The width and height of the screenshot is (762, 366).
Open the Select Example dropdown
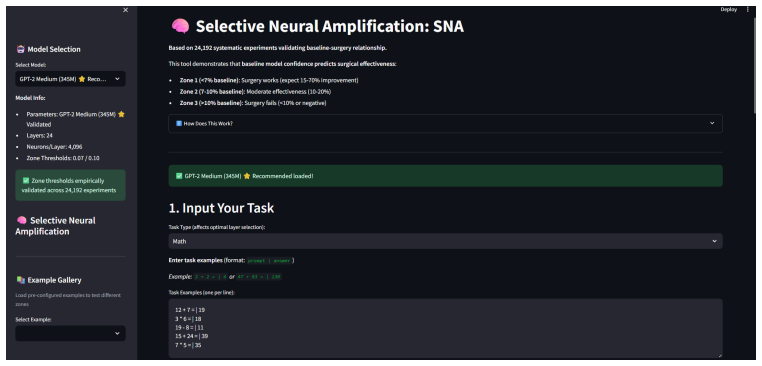70,333
